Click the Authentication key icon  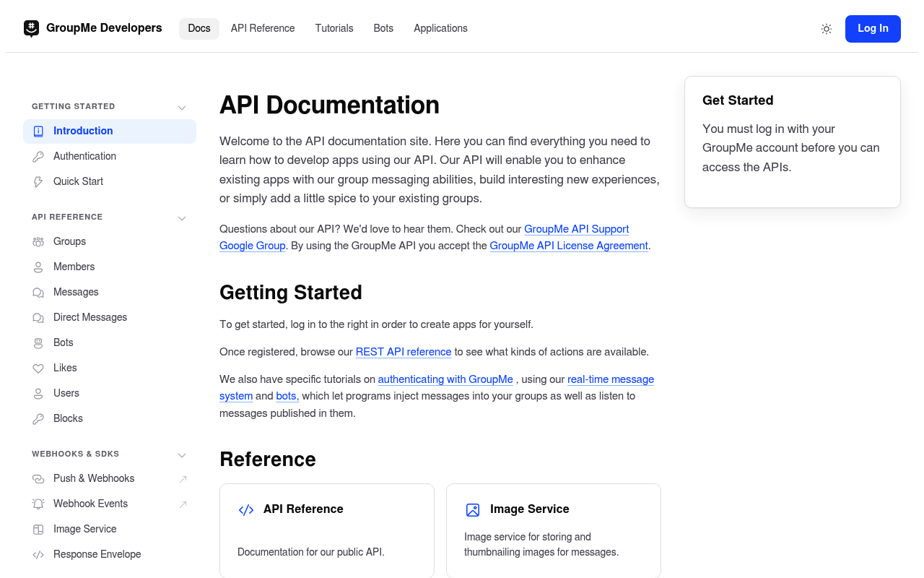pyautogui.click(x=38, y=156)
